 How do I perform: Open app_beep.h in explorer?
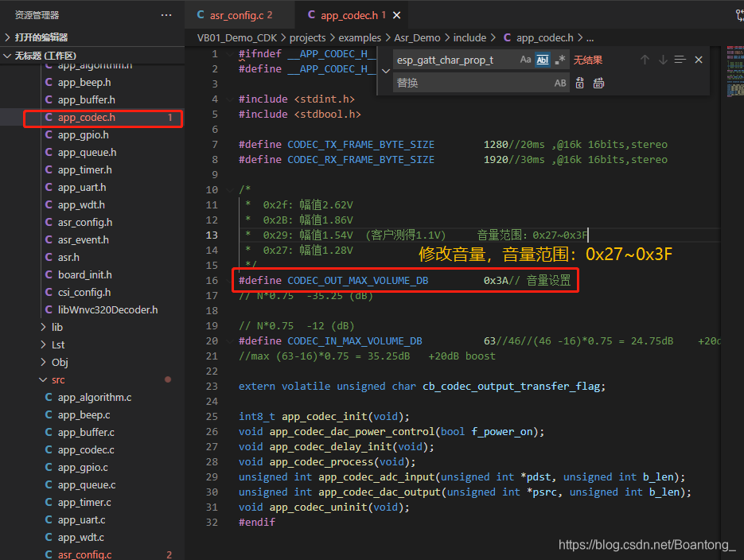tap(84, 83)
